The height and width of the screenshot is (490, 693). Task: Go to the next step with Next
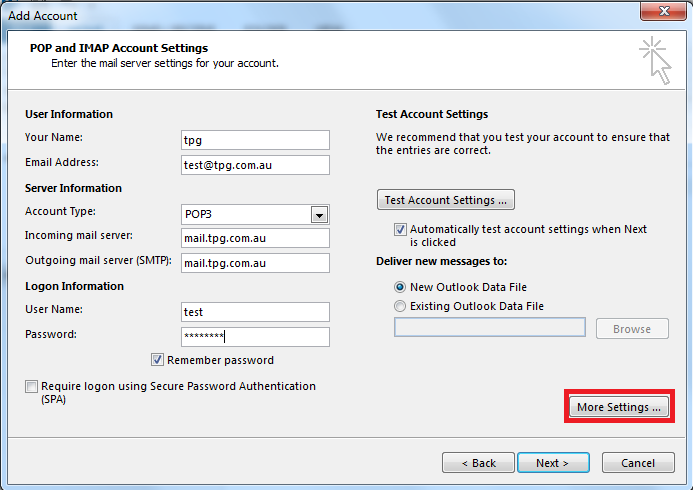click(553, 463)
